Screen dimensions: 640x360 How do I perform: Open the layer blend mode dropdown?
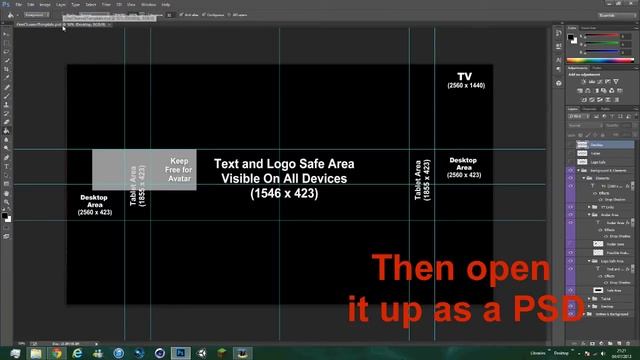pyautogui.click(x=585, y=126)
